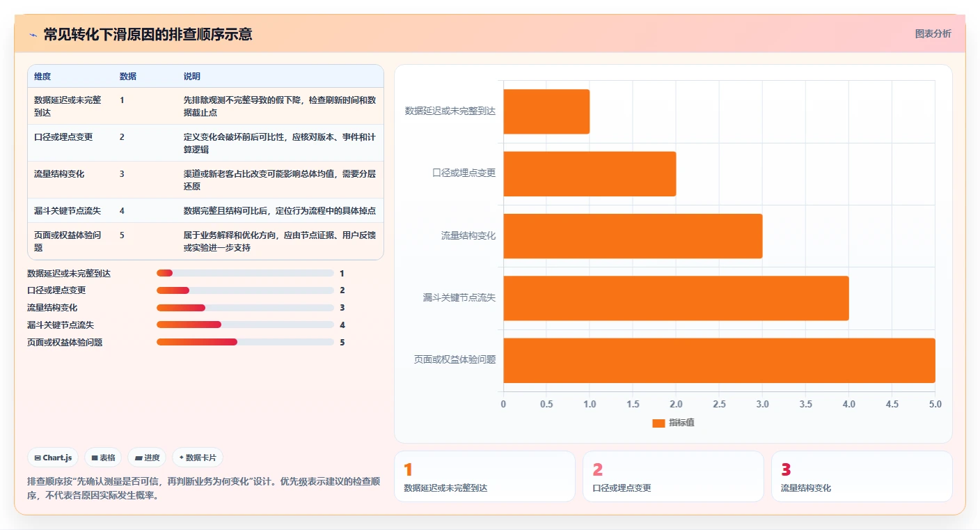Viewport: 980px width, 530px height.
Task: Click the header icon beside 常见转化下滑原因
Action: click(x=33, y=35)
